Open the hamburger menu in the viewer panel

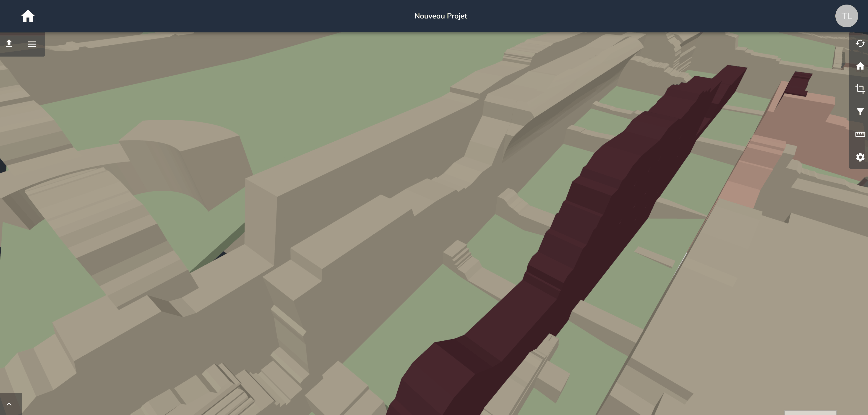click(x=32, y=44)
